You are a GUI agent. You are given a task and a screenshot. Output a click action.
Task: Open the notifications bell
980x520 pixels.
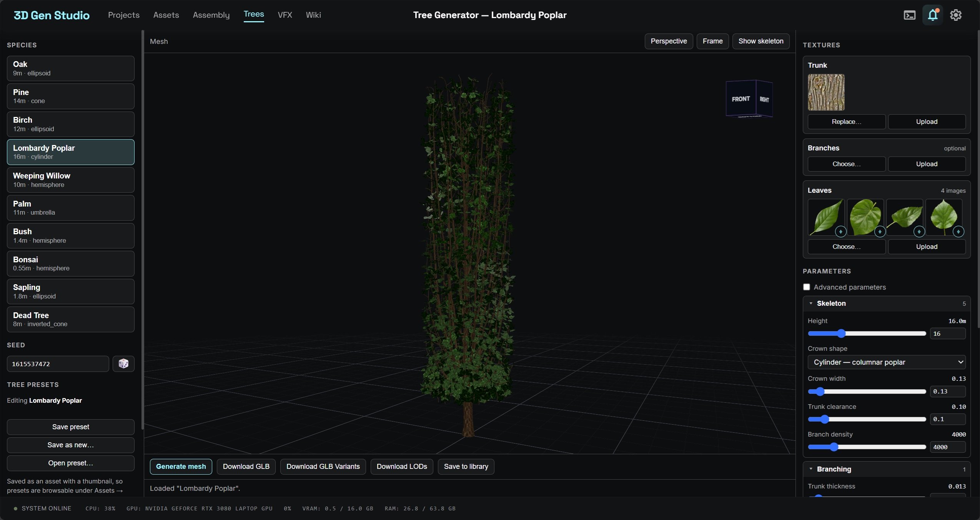tap(933, 15)
